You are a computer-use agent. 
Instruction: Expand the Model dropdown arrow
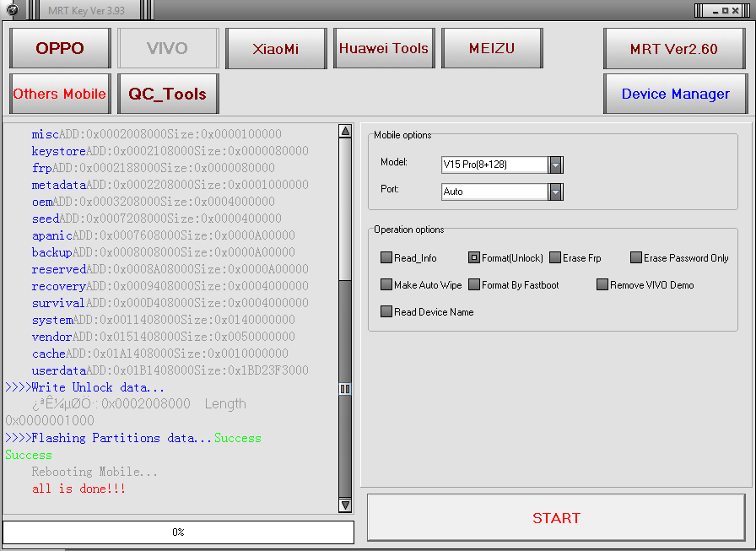[555, 165]
